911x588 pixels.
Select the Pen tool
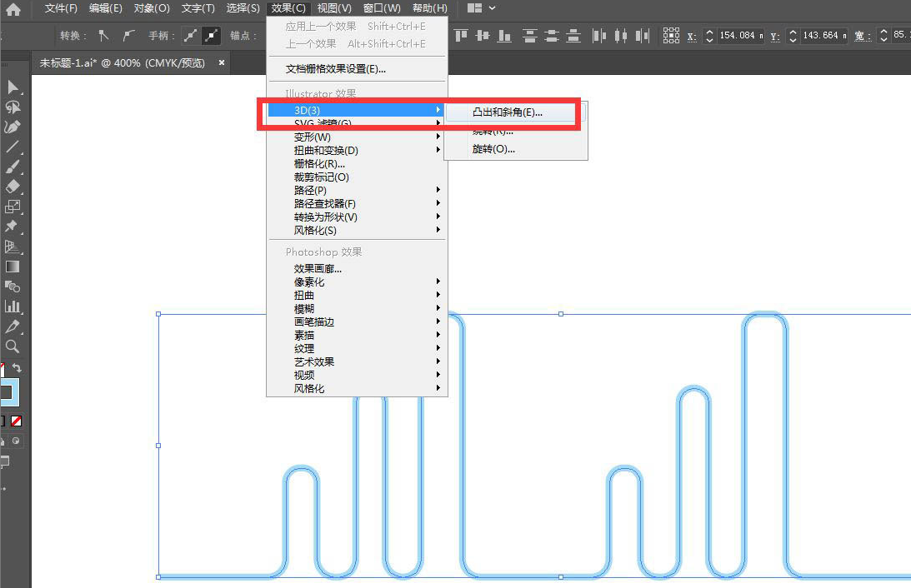click(x=13, y=127)
